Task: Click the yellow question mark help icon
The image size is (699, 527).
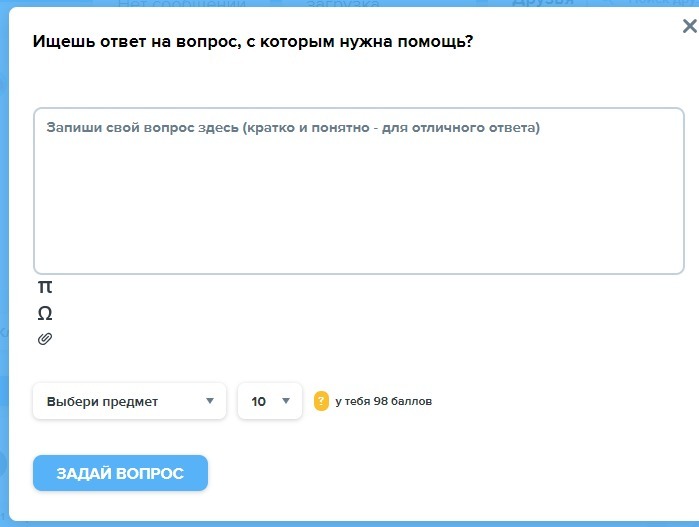Action: pos(321,401)
